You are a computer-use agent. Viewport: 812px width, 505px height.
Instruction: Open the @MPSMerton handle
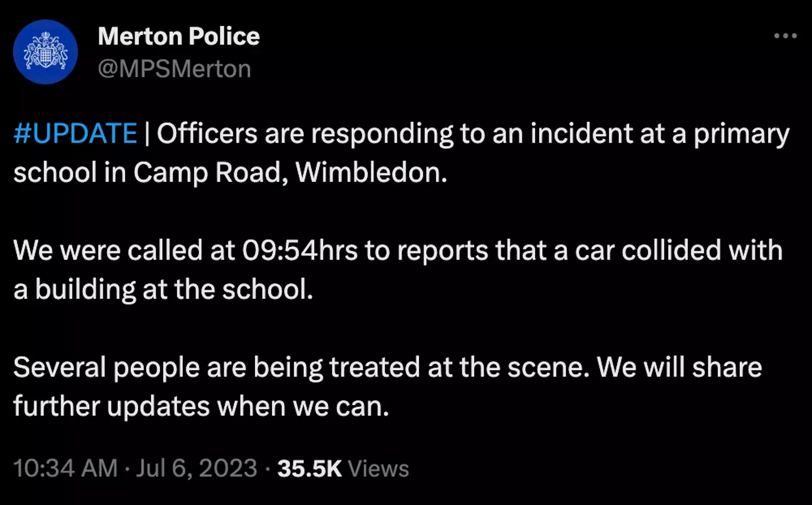[x=175, y=68]
